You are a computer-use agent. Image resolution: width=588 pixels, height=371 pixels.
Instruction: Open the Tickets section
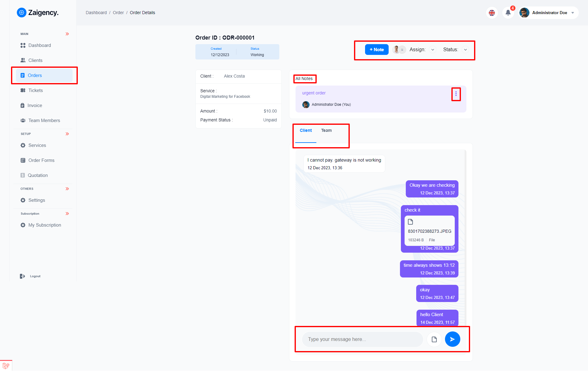pos(36,90)
